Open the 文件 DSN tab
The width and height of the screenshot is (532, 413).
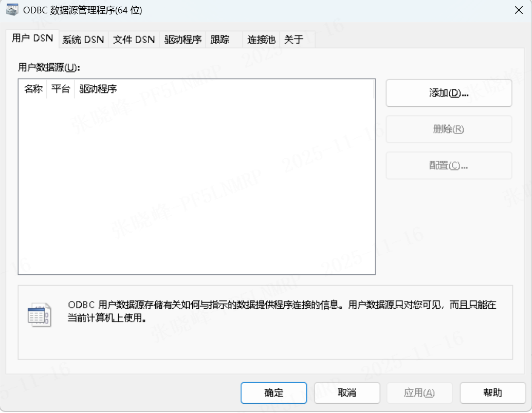pyautogui.click(x=134, y=40)
